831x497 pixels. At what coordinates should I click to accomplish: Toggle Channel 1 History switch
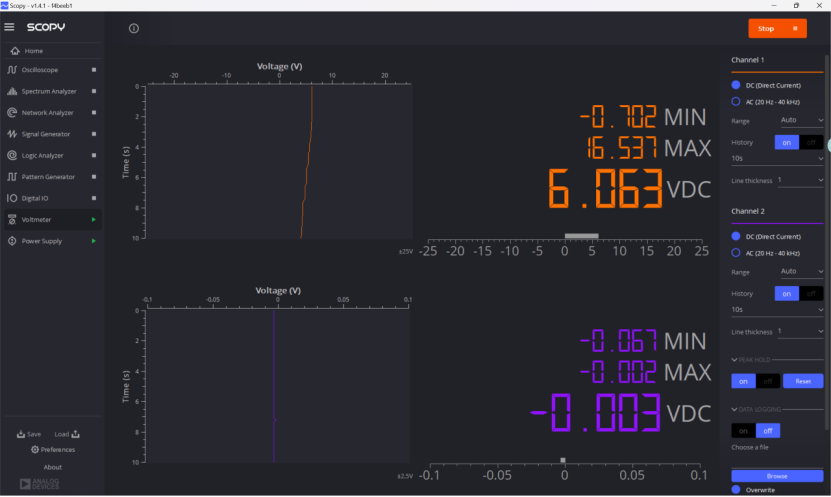[x=799, y=143]
